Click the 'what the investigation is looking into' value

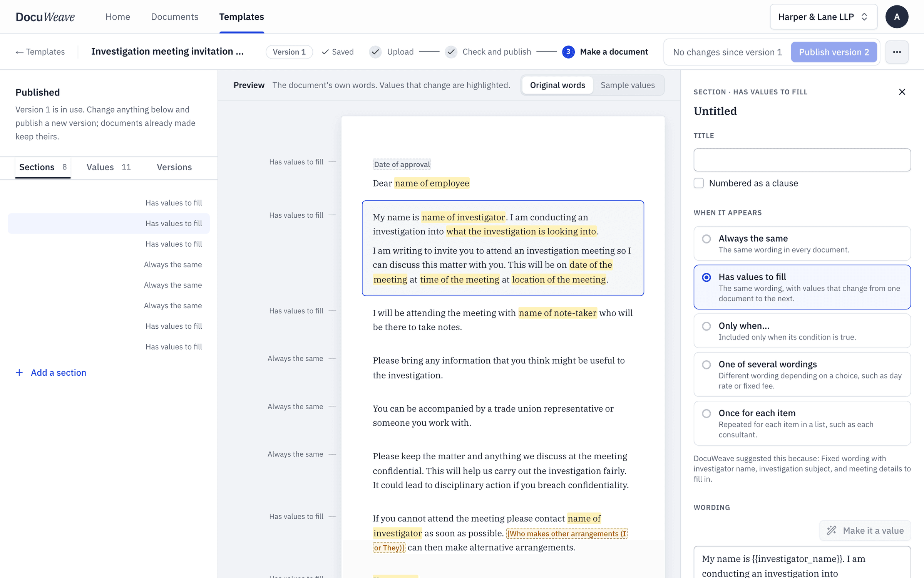pos(521,231)
